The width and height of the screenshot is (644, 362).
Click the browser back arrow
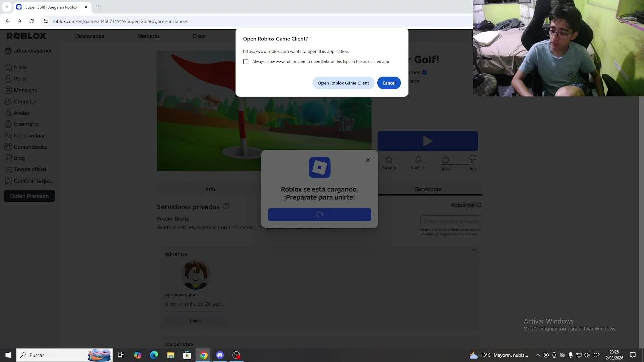7,21
